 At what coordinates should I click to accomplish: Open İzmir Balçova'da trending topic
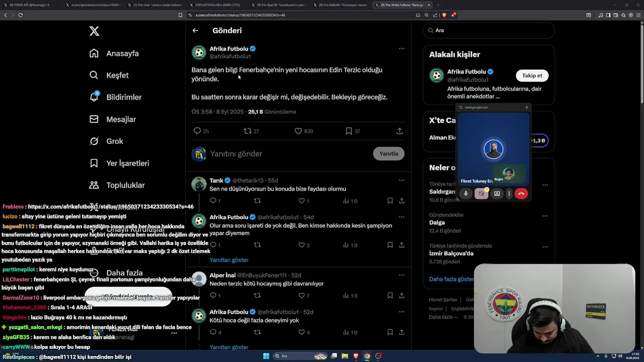point(451,253)
